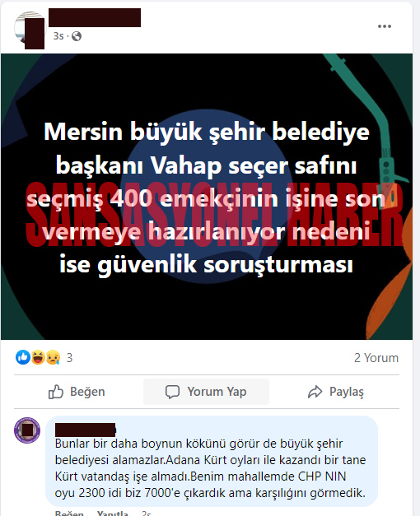Image resolution: width=420 pixels, height=516 pixels.
Task: Click the speech bubble comment icon
Action: (172, 392)
